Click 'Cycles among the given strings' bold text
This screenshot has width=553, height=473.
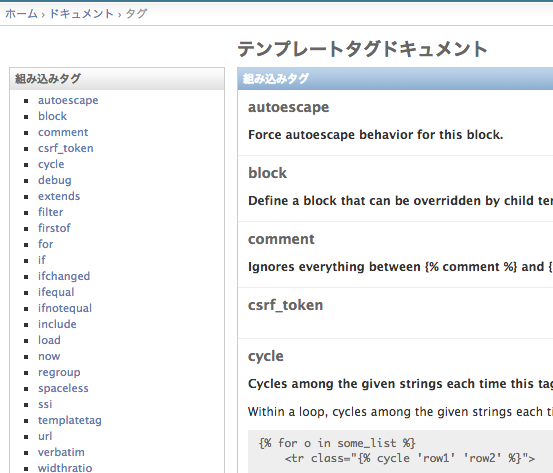pos(400,384)
